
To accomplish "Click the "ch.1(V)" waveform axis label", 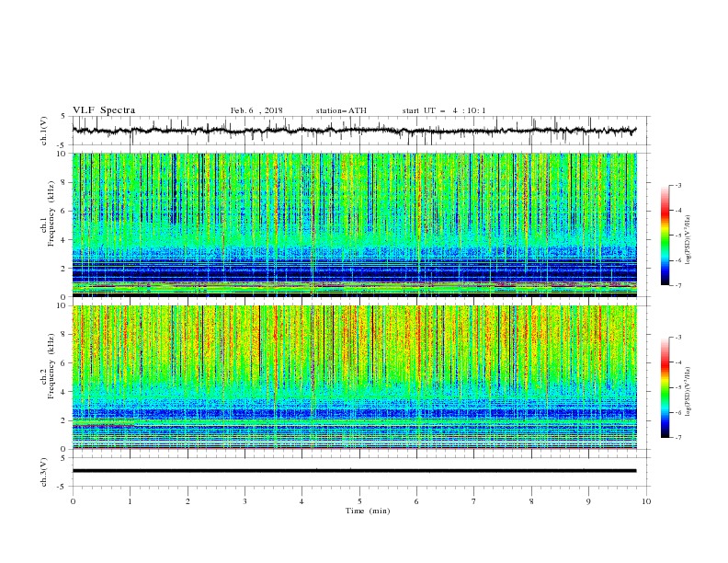I will pyautogui.click(x=44, y=131).
